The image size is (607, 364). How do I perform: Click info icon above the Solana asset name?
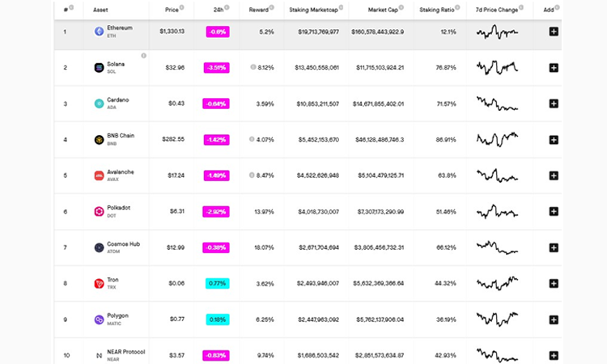tap(143, 56)
